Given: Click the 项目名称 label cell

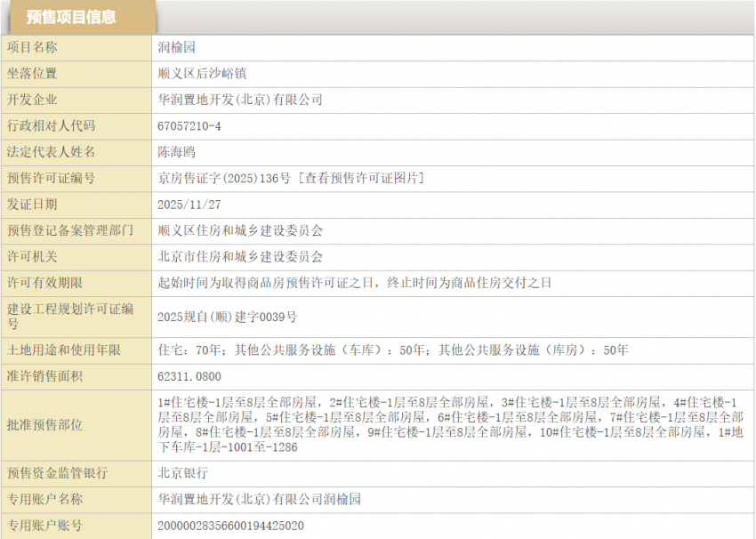Looking at the screenshot, I should click(x=76, y=48).
